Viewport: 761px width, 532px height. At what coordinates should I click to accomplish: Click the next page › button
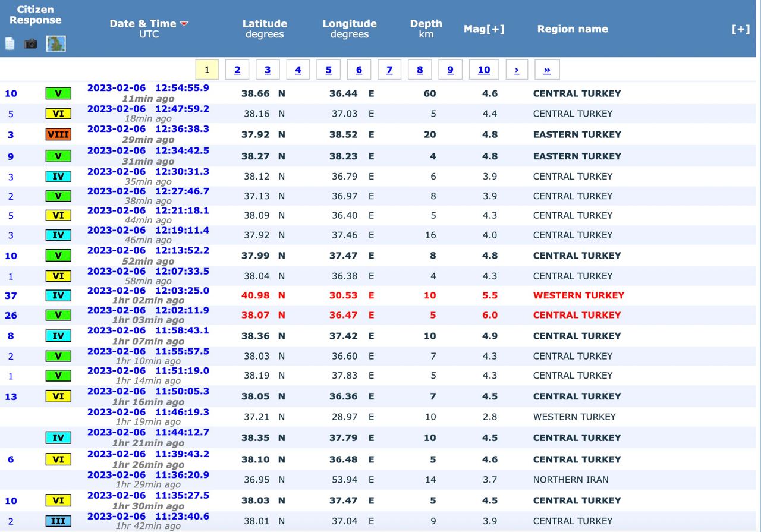[x=517, y=70]
